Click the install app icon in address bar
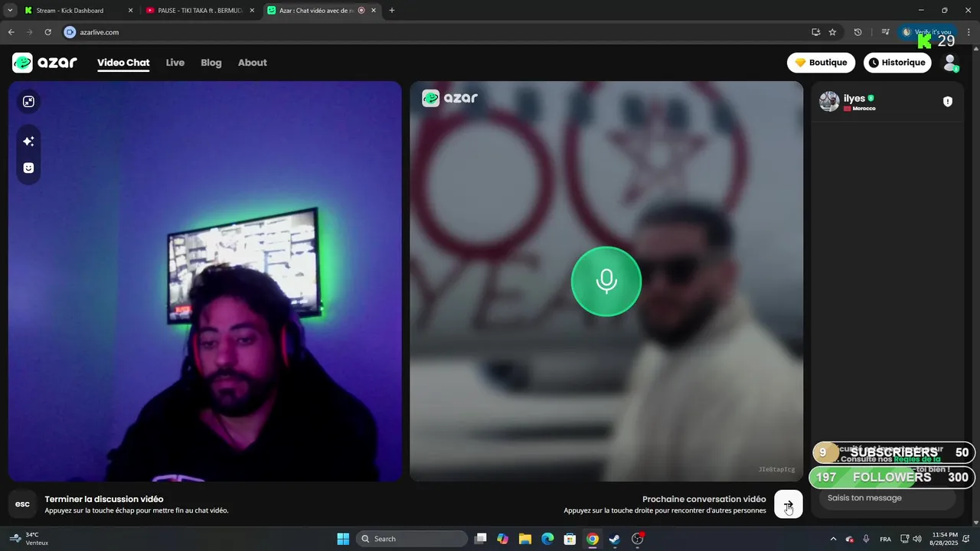Viewport: 980px width, 551px height. click(815, 32)
